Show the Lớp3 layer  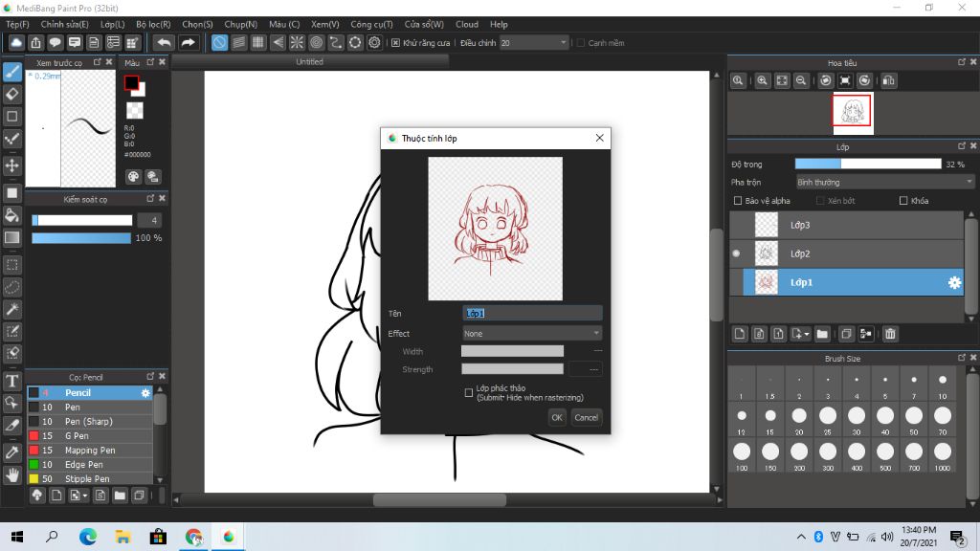736,225
